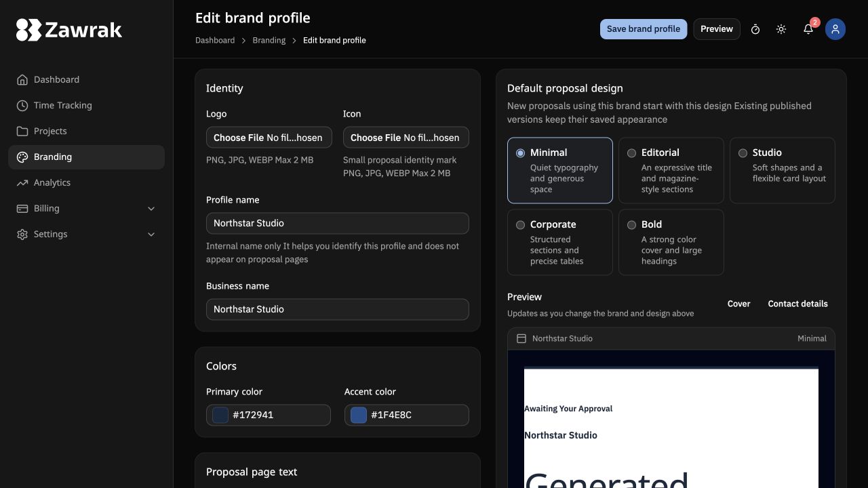Select the Studio design option
The height and width of the screenshot is (488, 868).
tap(783, 170)
